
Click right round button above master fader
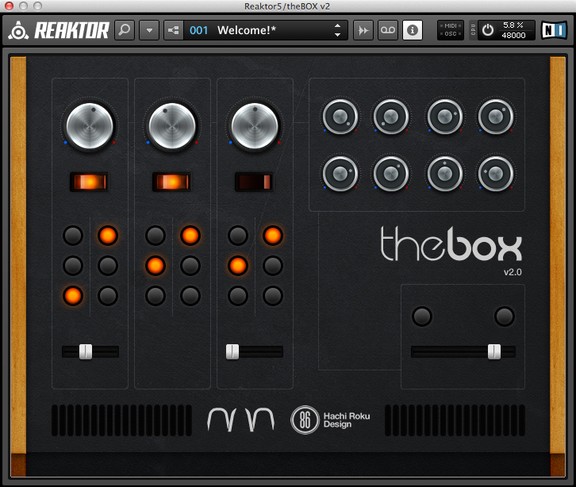coord(504,316)
